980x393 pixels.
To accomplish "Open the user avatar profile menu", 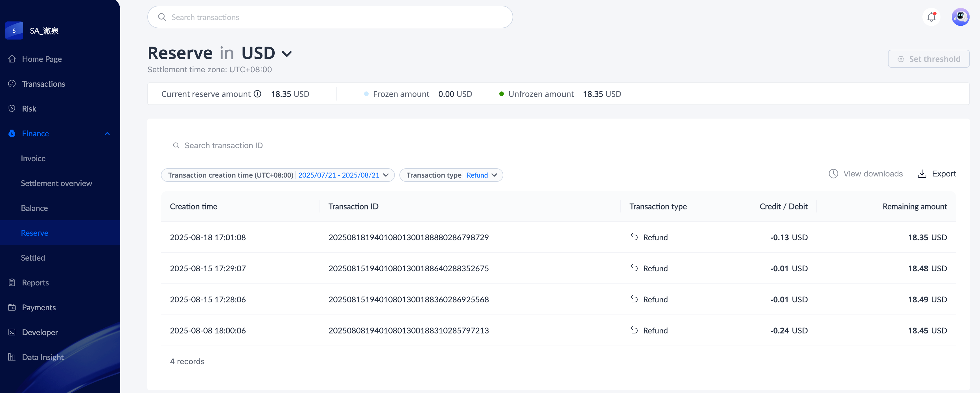I will 960,17.
